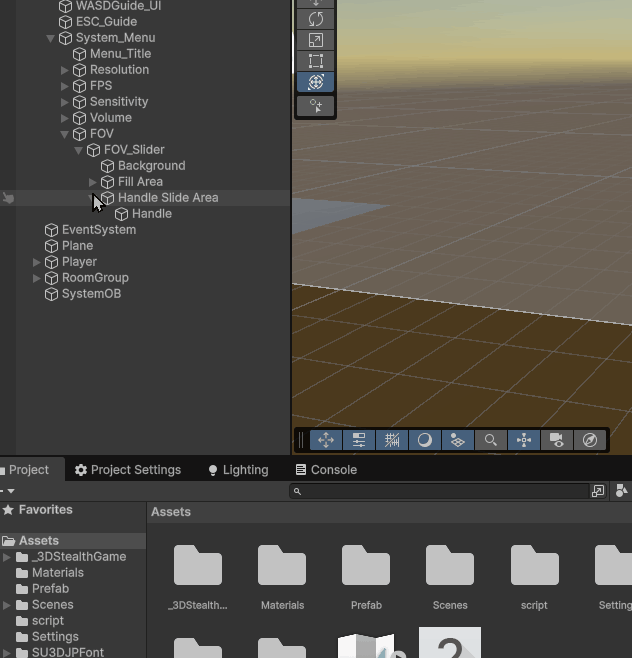Toggle picking icon beside Handle Slide Area
Screen dimensions: 632x658
click(x=8, y=198)
